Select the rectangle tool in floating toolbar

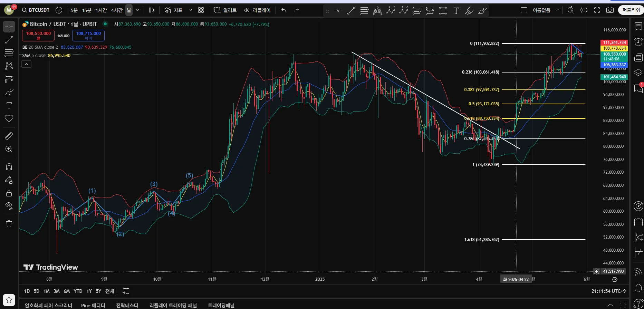coord(443,11)
